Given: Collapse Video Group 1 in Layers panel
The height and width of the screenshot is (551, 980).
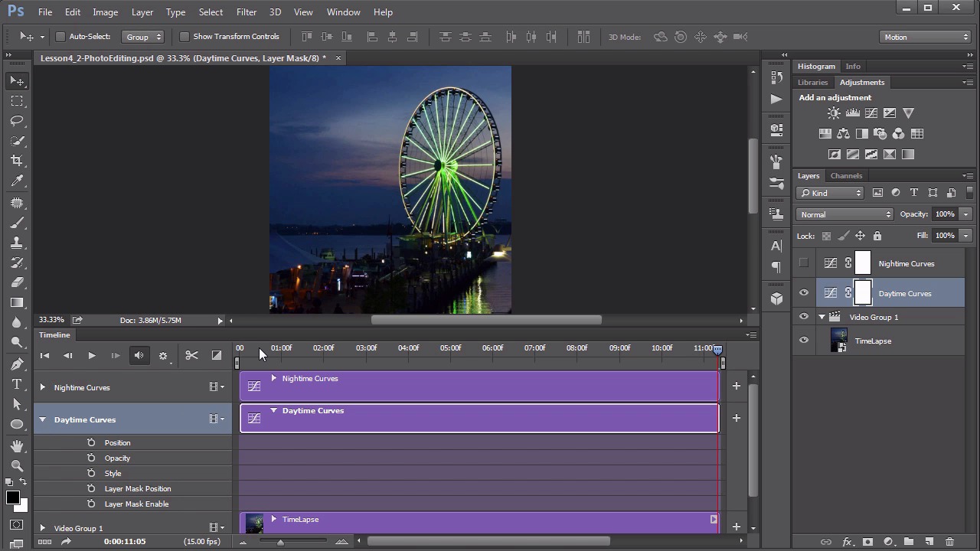Looking at the screenshot, I should (x=822, y=317).
